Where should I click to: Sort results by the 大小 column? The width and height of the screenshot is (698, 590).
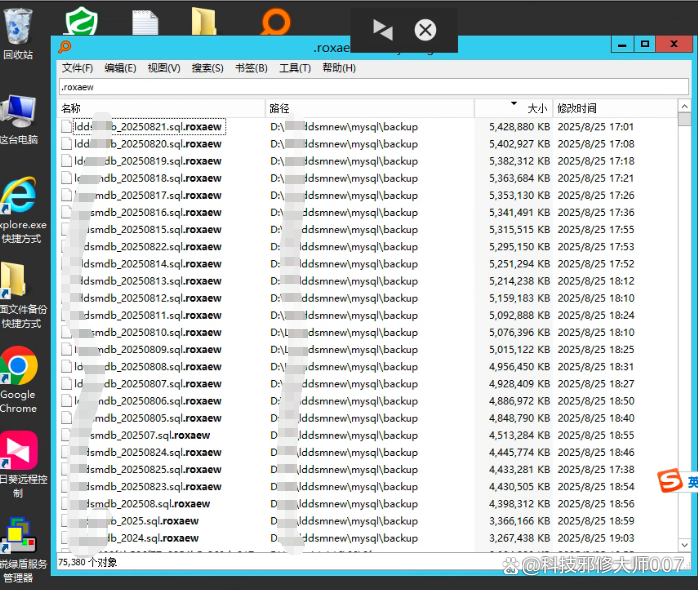(x=536, y=108)
